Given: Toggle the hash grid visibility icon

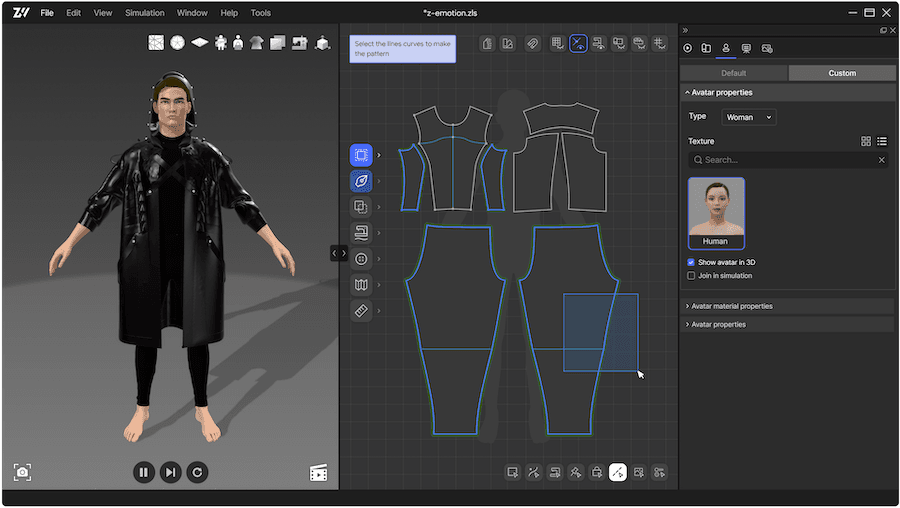Looking at the screenshot, I should [x=660, y=43].
